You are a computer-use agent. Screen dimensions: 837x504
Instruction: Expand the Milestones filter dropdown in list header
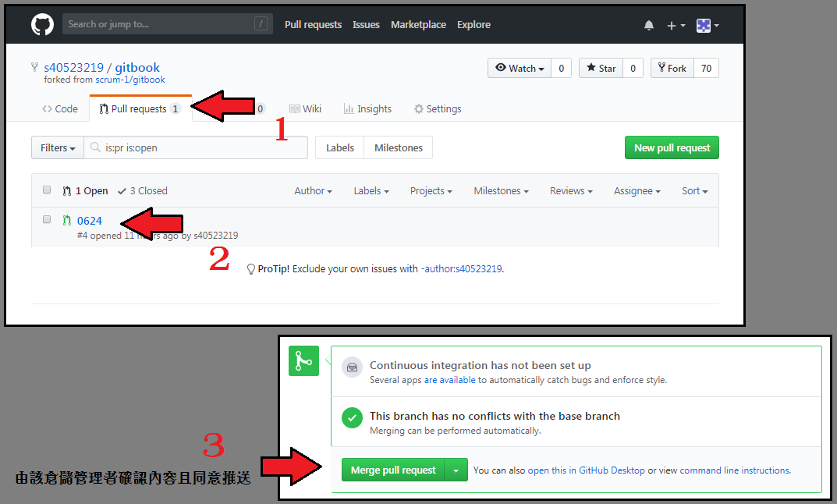[x=502, y=191]
